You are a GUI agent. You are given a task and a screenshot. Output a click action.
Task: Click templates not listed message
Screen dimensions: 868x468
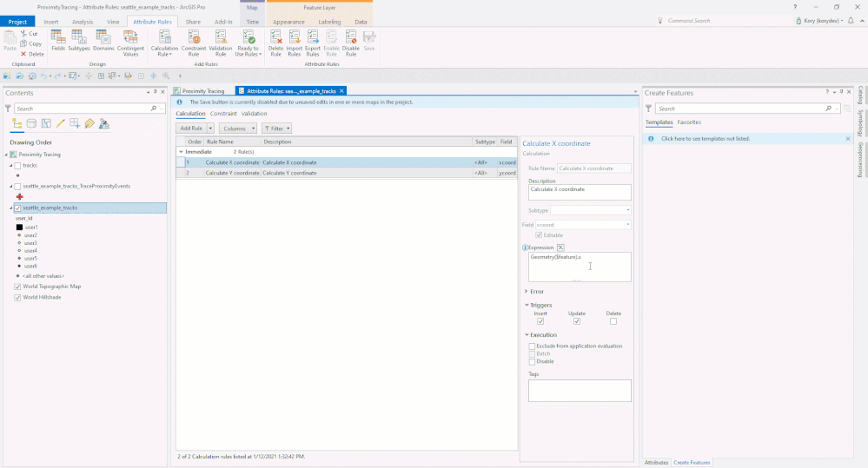click(706, 139)
